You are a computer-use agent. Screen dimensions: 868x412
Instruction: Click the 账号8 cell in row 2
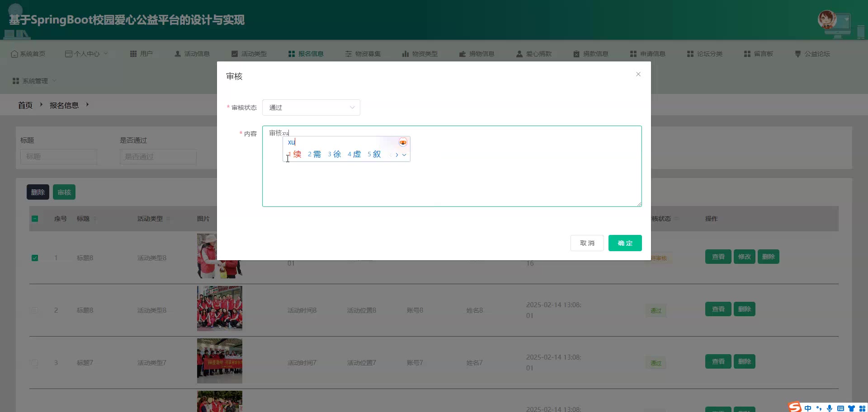click(x=415, y=310)
